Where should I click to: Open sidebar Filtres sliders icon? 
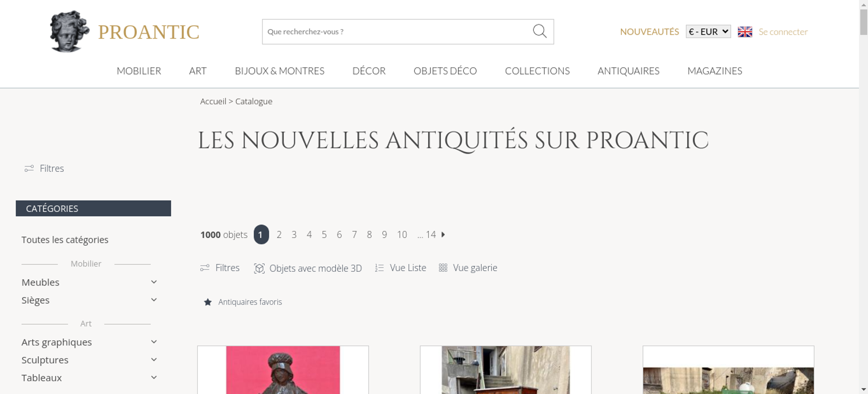pyautogui.click(x=29, y=168)
